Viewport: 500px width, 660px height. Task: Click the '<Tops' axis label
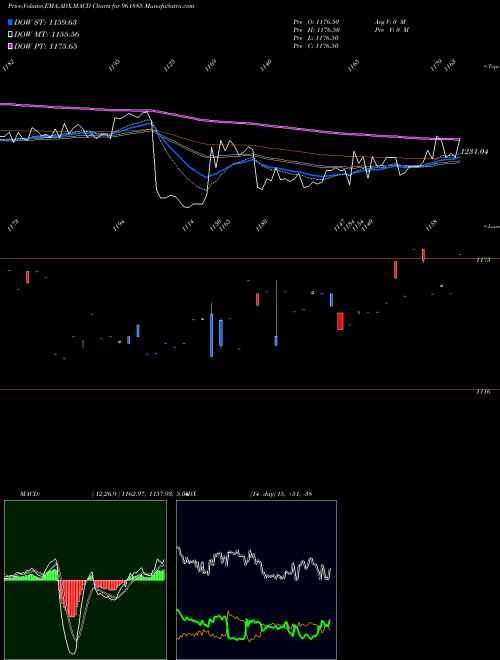coord(491,67)
